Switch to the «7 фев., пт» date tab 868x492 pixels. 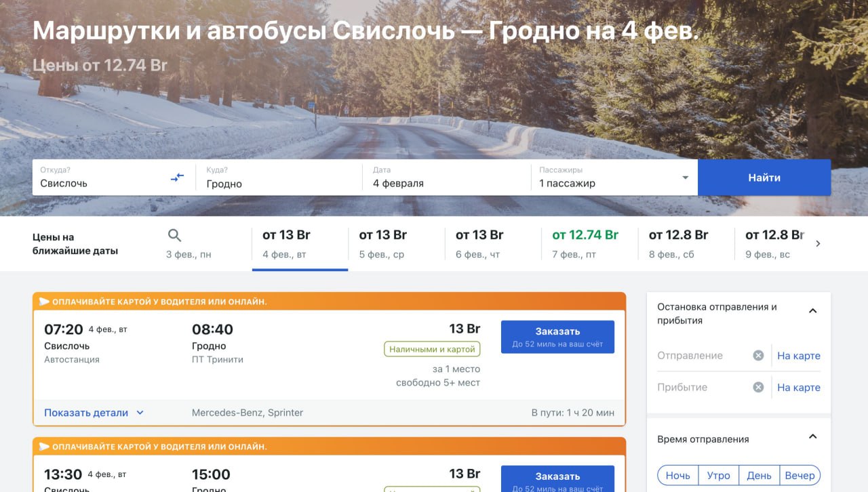pyautogui.click(x=585, y=244)
